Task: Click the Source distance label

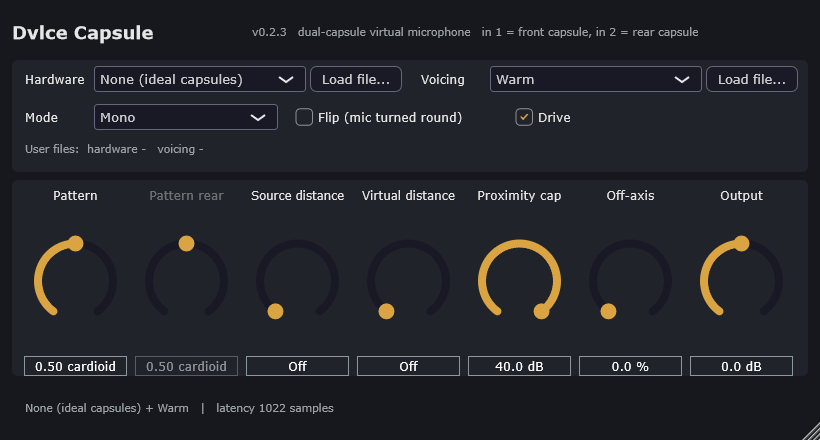Action: coord(297,196)
